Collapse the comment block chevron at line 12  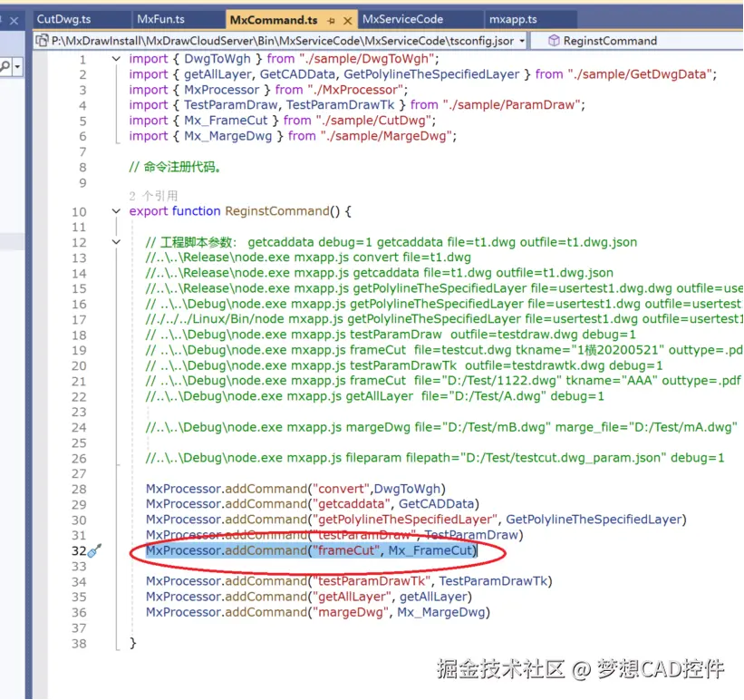click(x=116, y=242)
